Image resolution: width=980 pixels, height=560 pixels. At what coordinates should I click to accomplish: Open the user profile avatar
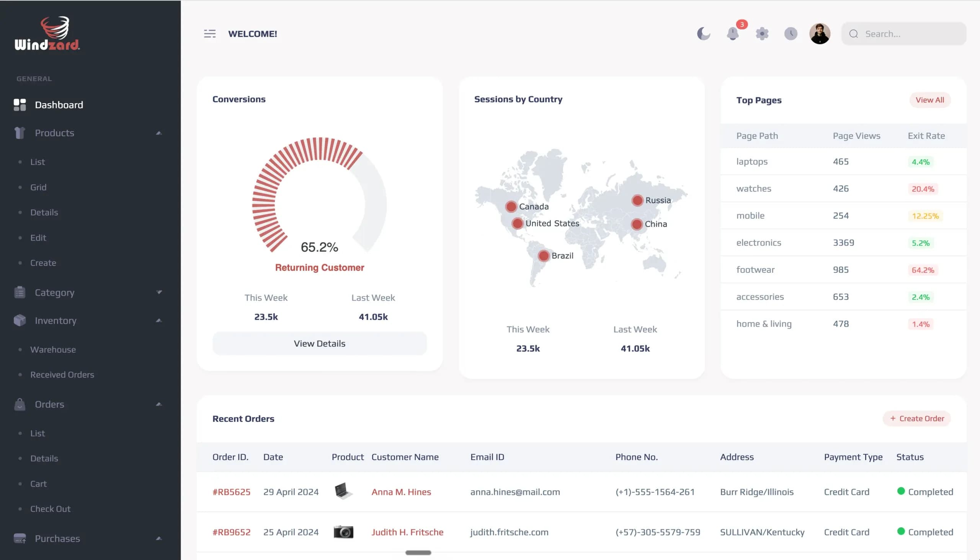(820, 34)
